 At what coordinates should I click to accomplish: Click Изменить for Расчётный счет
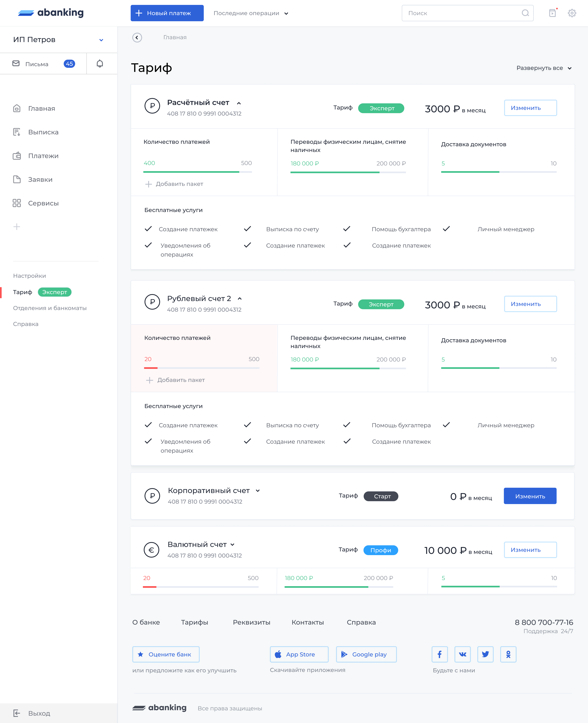[530, 108]
